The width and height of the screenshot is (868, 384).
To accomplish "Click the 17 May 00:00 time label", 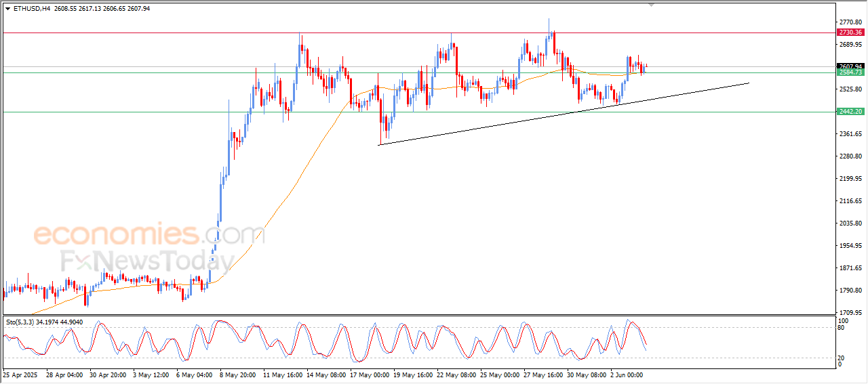I will (369, 375).
